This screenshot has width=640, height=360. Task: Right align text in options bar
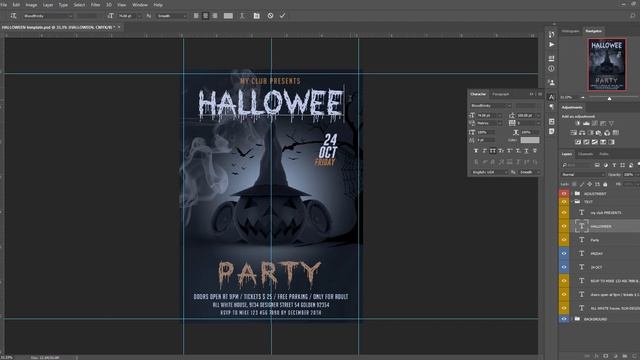click(x=215, y=16)
